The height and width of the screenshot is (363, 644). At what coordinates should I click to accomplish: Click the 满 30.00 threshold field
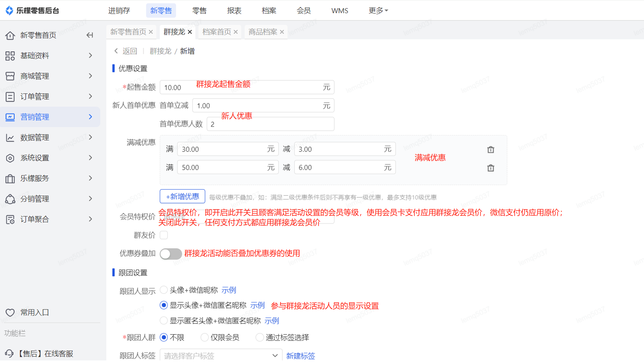(x=228, y=149)
